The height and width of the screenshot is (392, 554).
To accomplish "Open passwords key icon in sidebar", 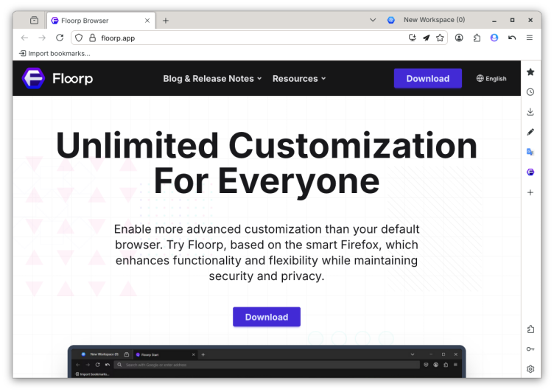I will pos(530,349).
